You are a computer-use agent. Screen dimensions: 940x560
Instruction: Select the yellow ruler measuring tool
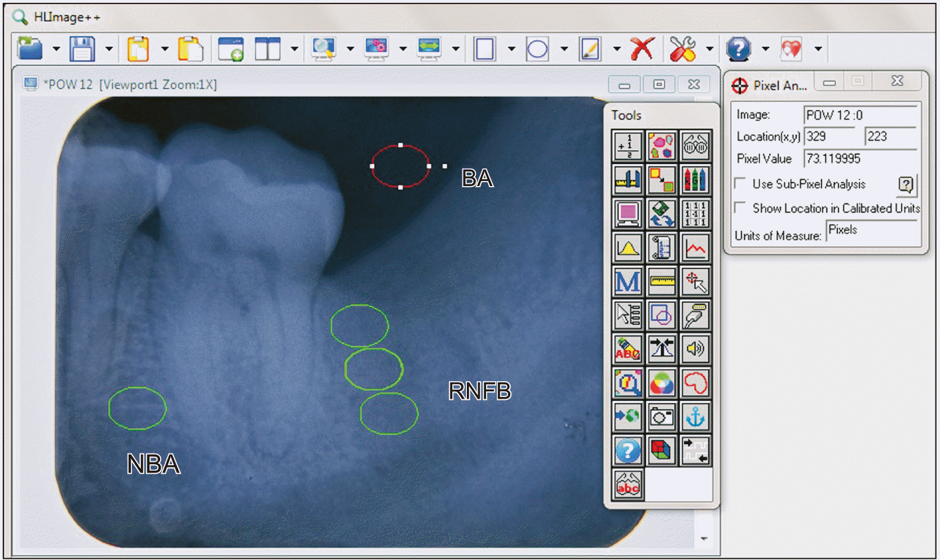coord(661,281)
